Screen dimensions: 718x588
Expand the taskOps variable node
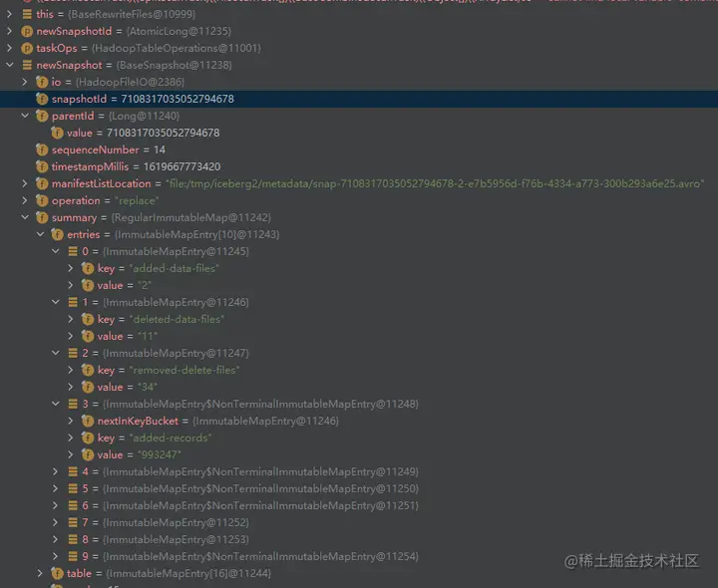click(9, 48)
